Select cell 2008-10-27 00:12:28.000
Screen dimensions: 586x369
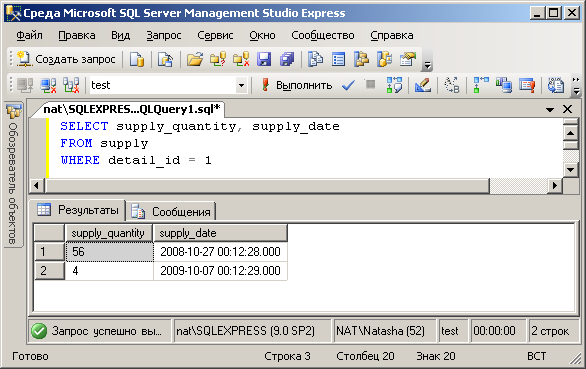(x=220, y=252)
